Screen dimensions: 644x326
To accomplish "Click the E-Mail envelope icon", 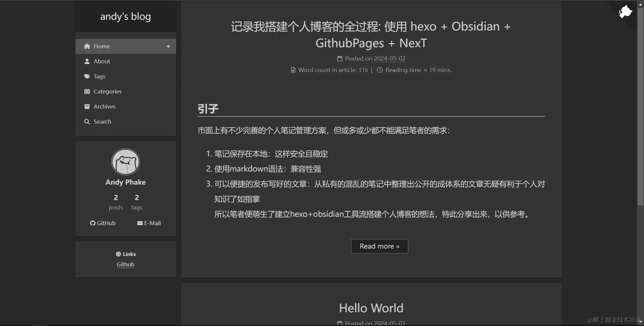I will [140, 223].
